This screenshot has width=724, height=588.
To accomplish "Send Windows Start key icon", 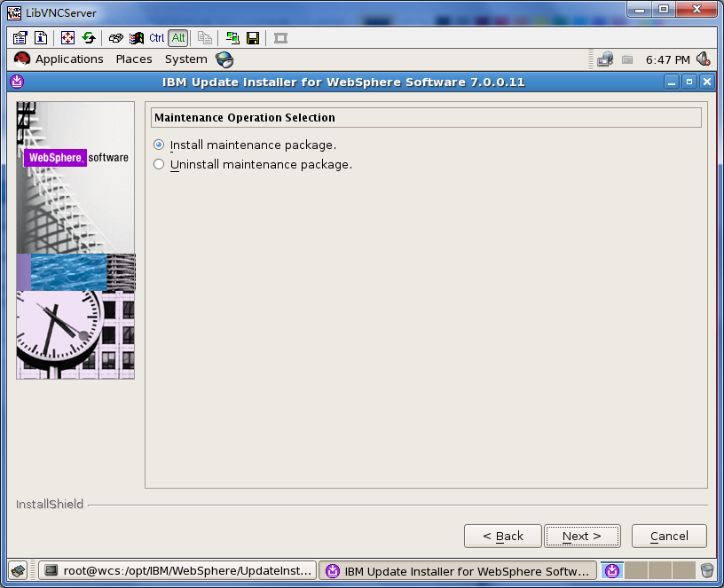I will tap(137, 38).
